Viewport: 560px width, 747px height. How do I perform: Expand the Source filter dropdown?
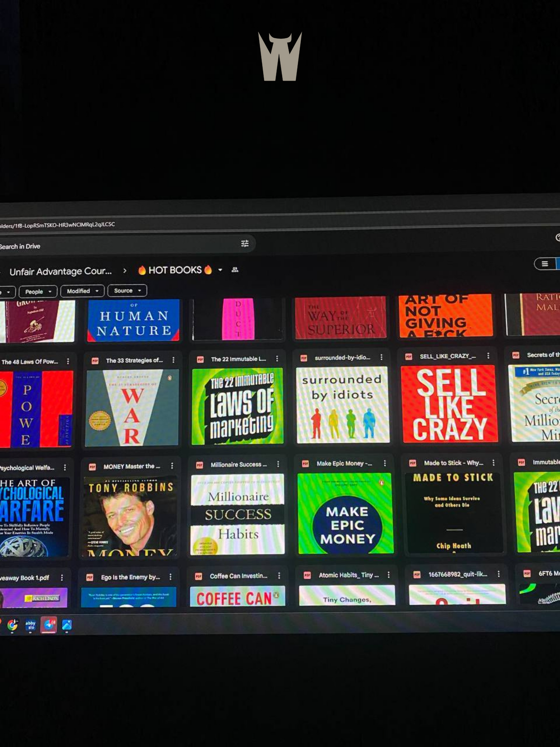(127, 290)
